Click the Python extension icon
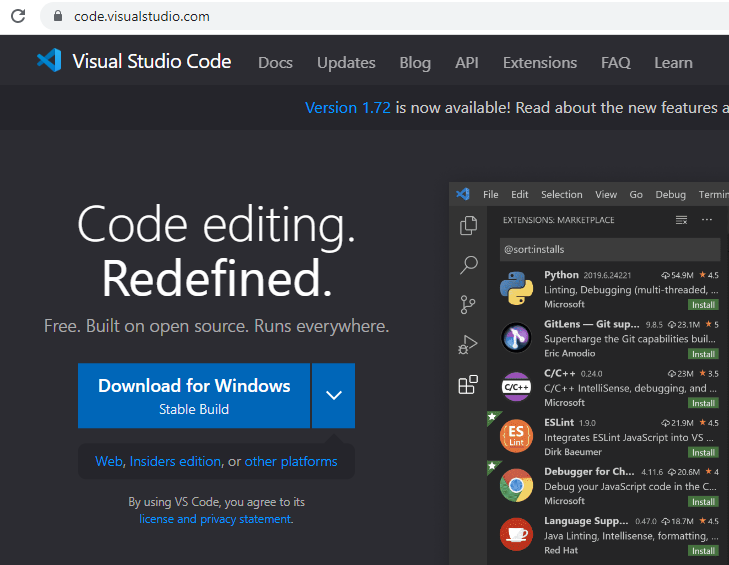The width and height of the screenshot is (729, 565). pos(517,288)
